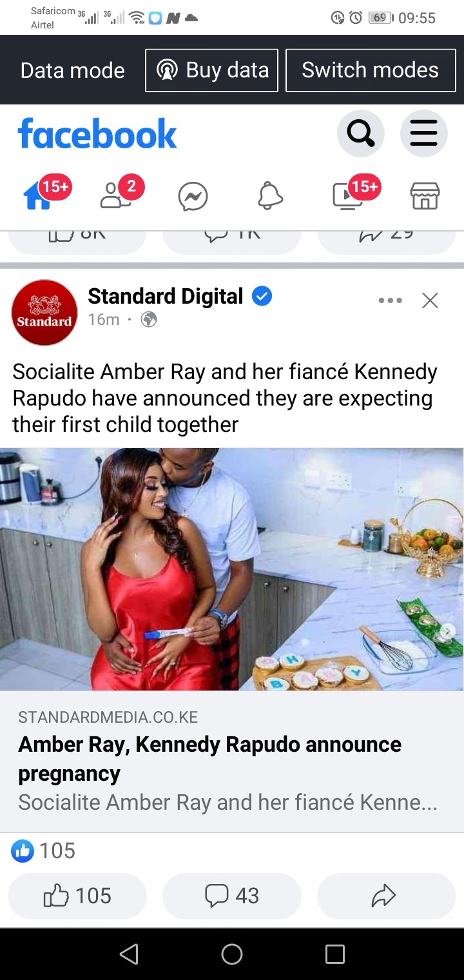Tap Buy data button

pos(212,70)
